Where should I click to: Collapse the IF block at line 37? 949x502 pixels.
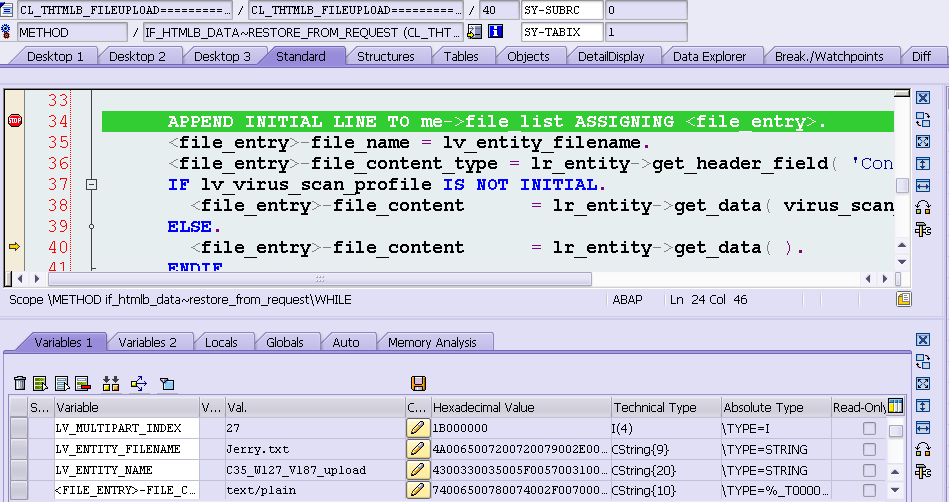[91, 184]
